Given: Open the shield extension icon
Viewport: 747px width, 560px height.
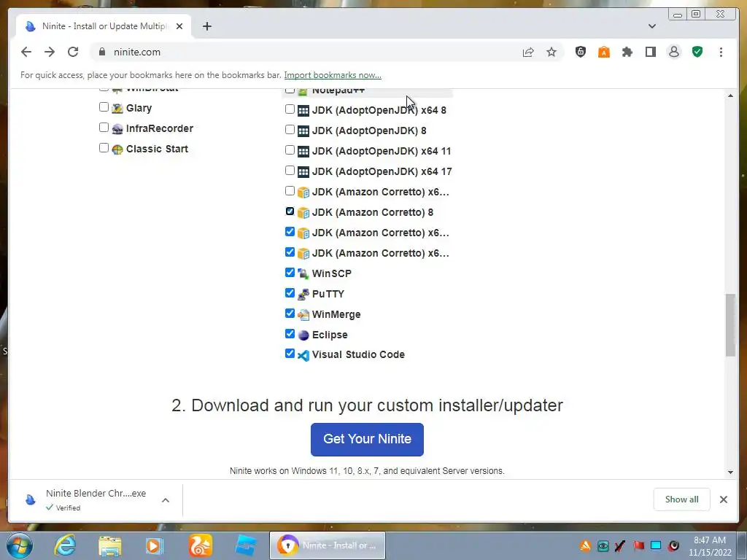Looking at the screenshot, I should (x=580, y=52).
